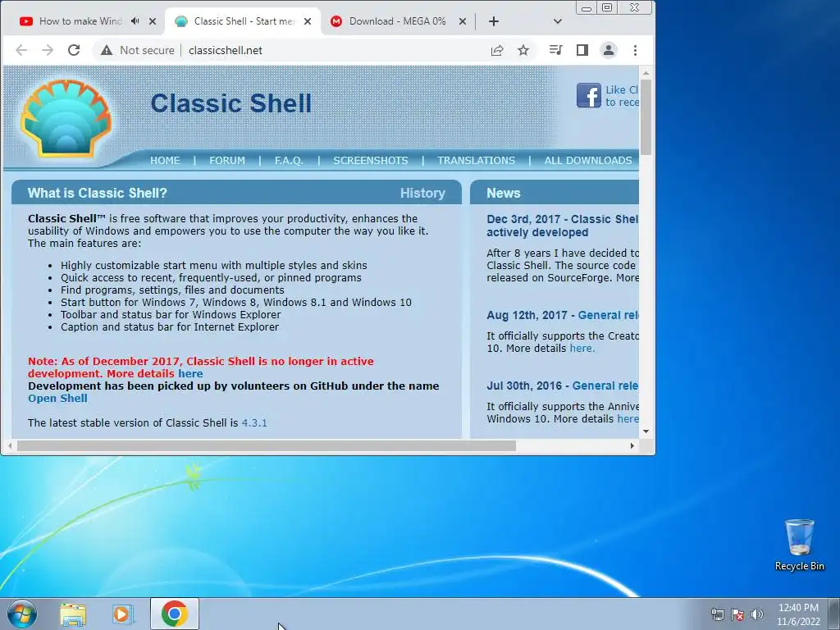Open the FORUM menu item

[227, 160]
